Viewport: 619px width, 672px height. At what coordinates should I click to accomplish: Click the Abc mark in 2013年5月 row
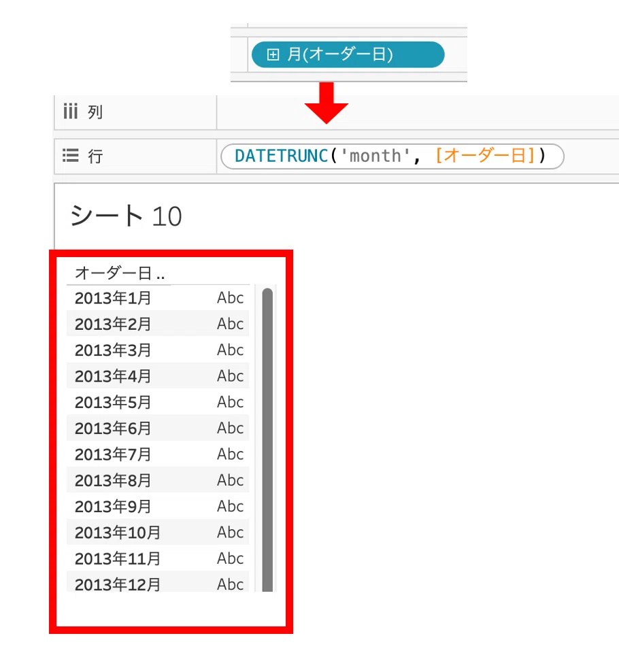(230, 402)
